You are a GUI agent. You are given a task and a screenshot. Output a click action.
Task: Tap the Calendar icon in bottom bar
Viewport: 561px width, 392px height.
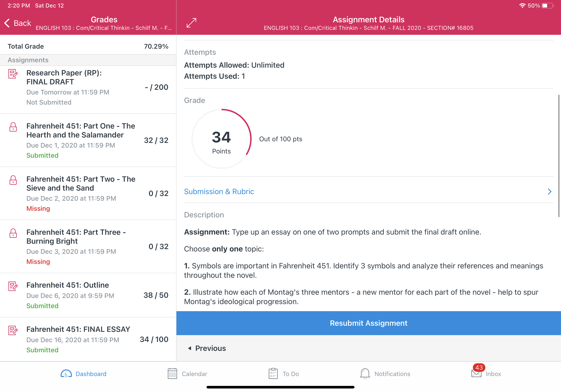click(x=172, y=374)
